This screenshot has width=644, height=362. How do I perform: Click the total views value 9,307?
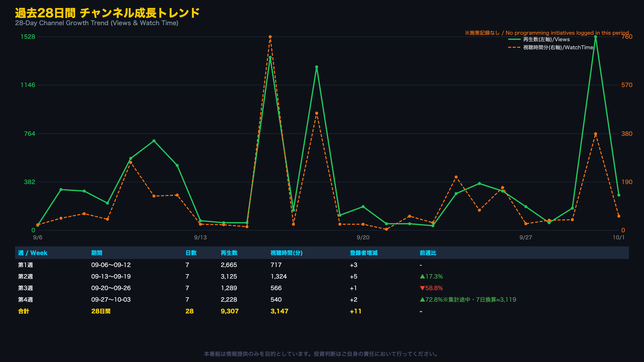[x=229, y=311]
